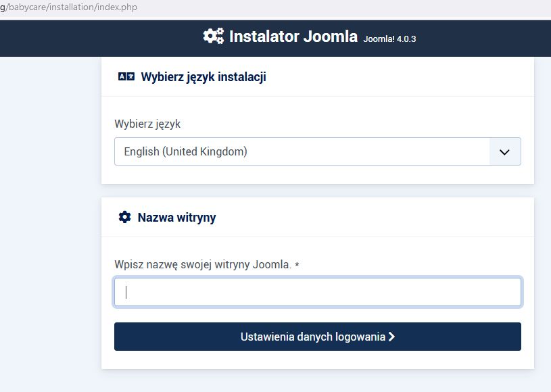The height and width of the screenshot is (392, 551).
Task: Click the language icon beside Wybierz język instalacji
Action: coord(126,77)
